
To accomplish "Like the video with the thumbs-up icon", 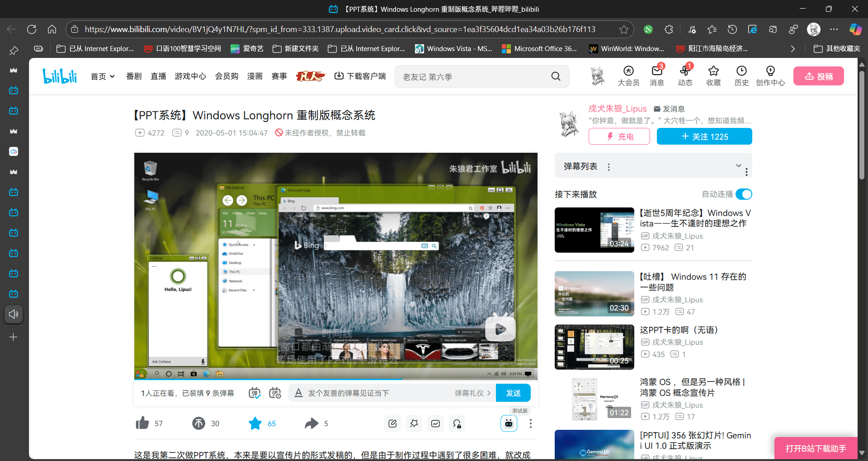I will pos(142,423).
